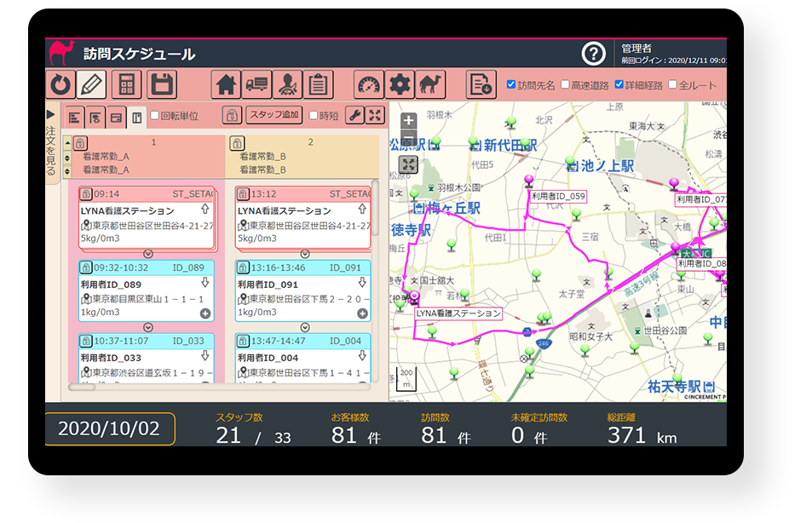Open the 利用者ID_033 visit card title

(111, 358)
